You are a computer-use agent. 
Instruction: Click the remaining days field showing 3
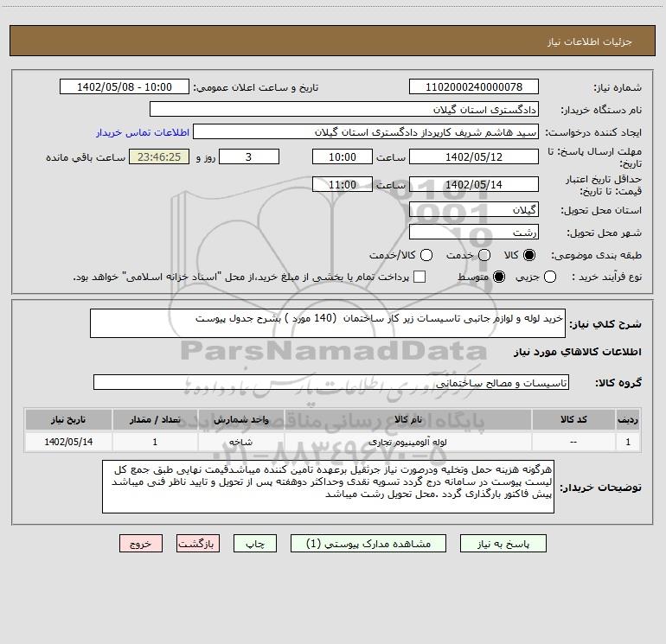[249, 156]
